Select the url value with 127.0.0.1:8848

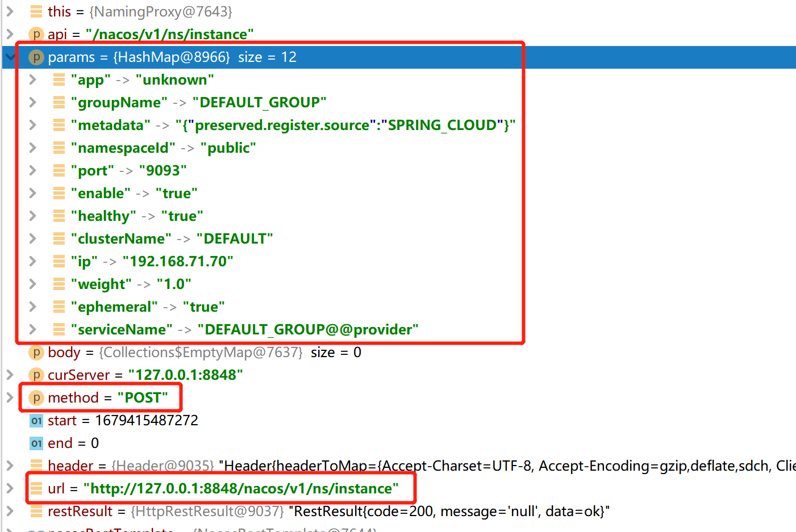241,489
